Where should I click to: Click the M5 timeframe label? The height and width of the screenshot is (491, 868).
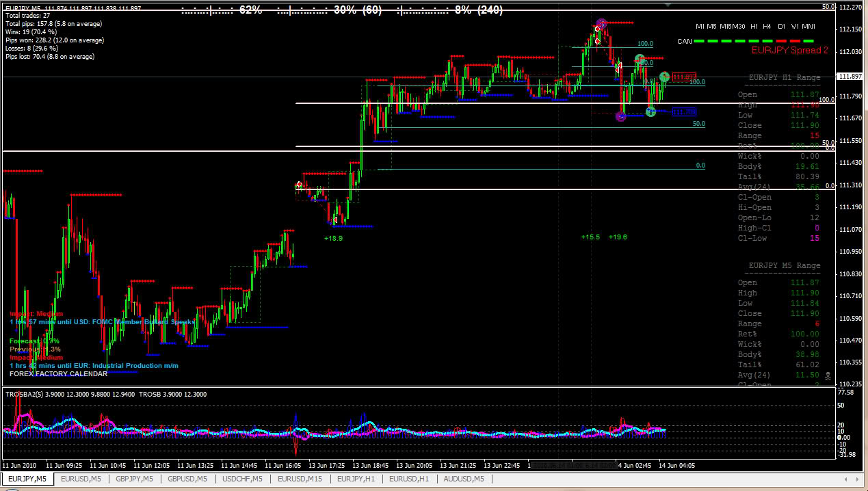pyautogui.click(x=712, y=26)
